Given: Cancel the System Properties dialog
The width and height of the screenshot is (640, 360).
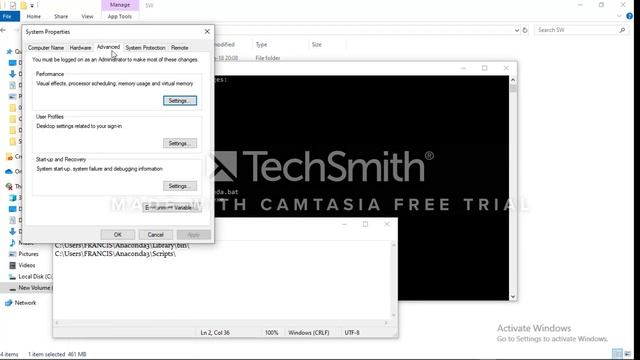Looking at the screenshot, I should (156, 235).
